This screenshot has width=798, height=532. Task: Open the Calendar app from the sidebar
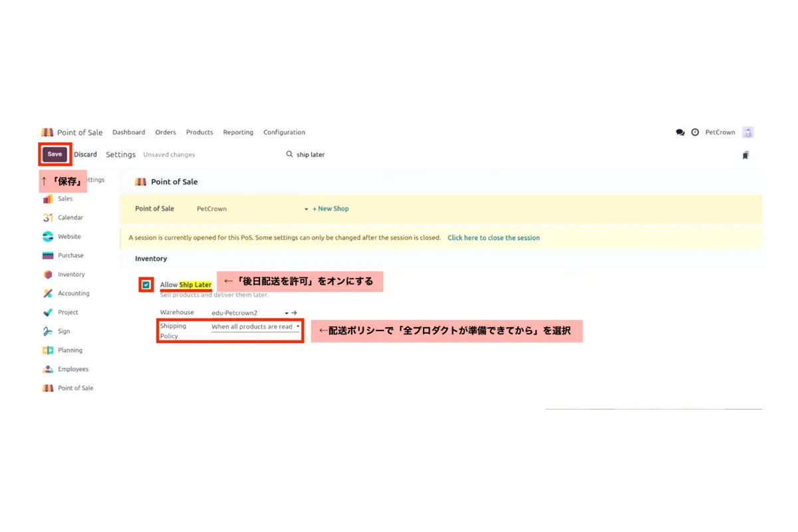click(70, 217)
